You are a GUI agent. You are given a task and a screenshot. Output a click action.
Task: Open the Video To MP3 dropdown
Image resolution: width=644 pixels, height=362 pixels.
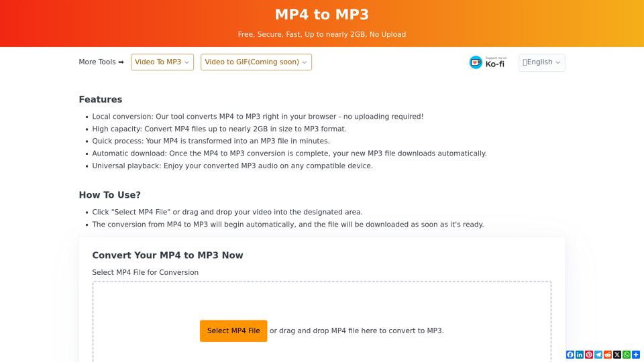[x=162, y=62]
